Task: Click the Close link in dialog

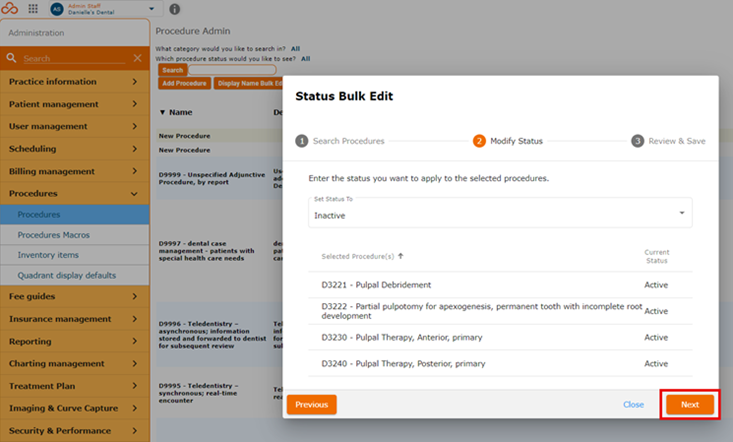Action: tap(633, 405)
